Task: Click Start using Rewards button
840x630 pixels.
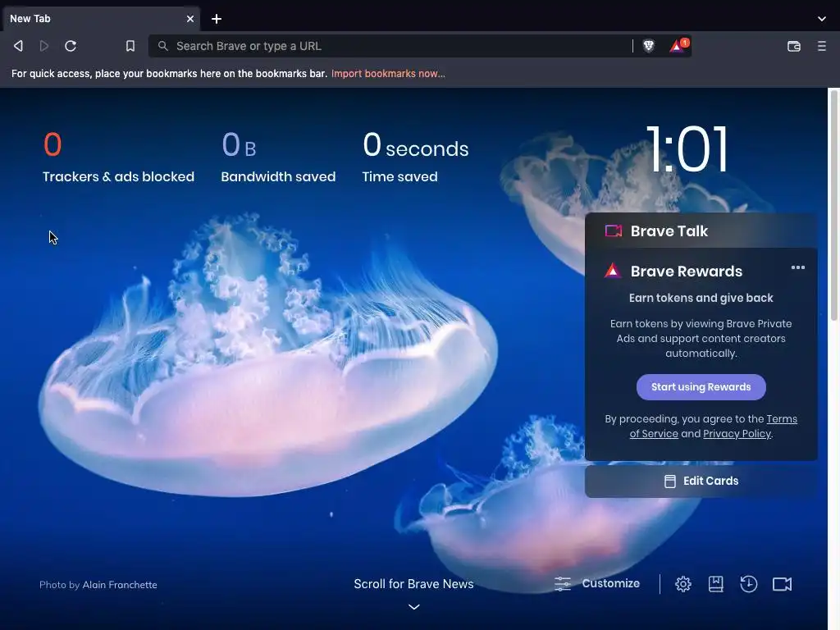Action: click(x=701, y=387)
